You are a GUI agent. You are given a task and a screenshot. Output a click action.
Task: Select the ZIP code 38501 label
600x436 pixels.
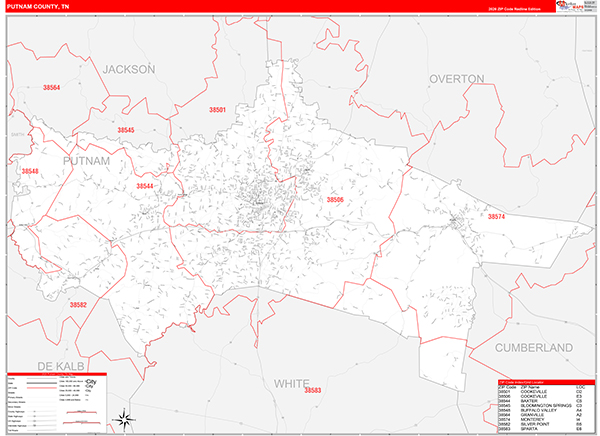217,110
